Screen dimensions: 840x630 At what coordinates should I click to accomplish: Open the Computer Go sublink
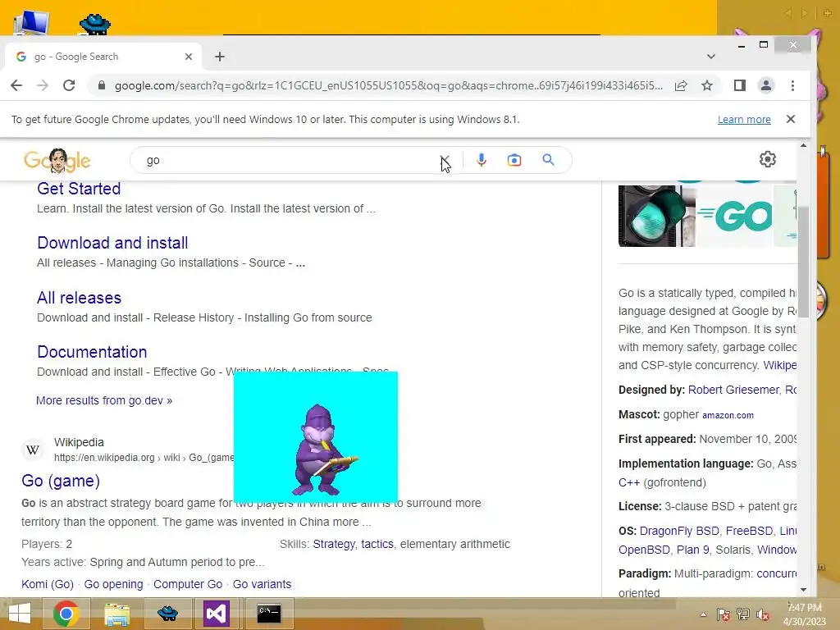point(188,584)
